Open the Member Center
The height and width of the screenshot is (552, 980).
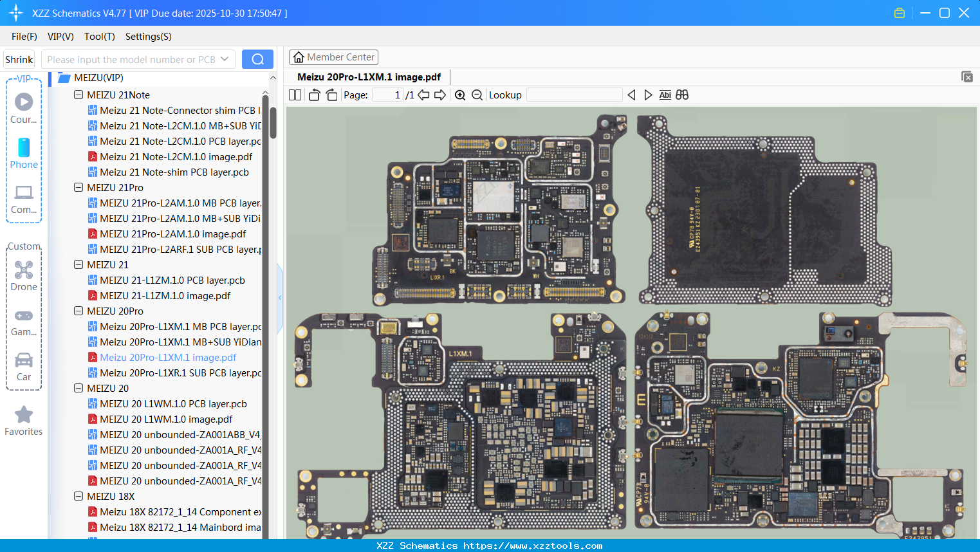[333, 57]
